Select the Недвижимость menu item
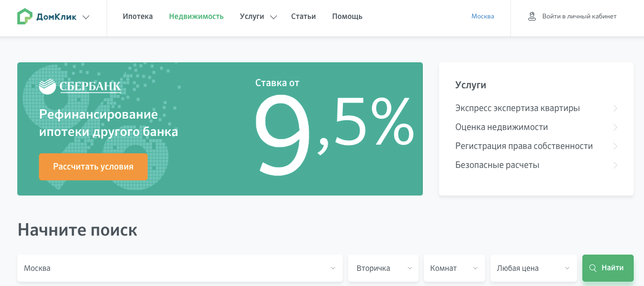 pos(196,16)
